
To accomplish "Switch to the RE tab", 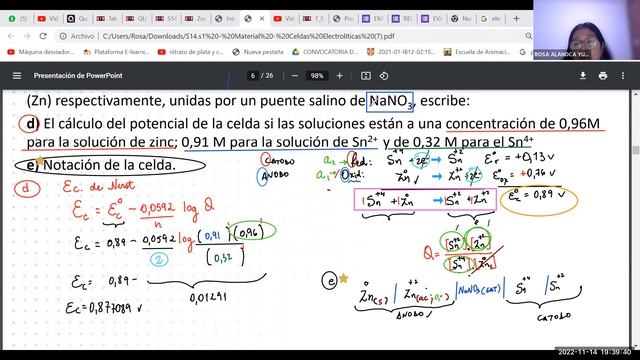I will 402,18.
